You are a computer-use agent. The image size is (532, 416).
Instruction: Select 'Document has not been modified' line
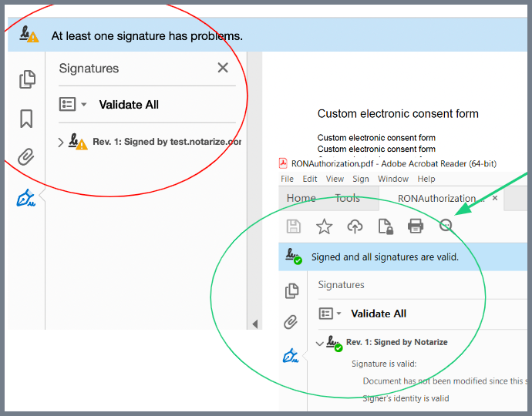pos(444,381)
